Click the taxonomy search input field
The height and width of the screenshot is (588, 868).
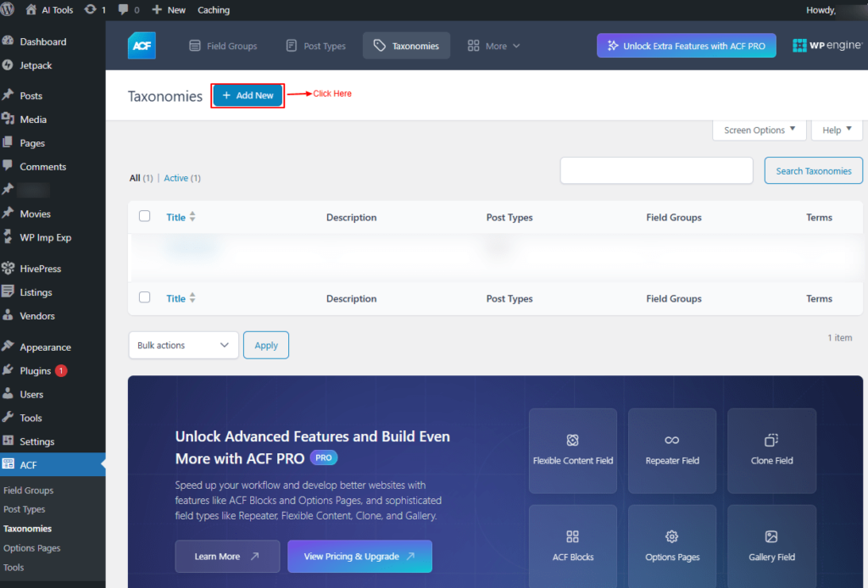(656, 170)
